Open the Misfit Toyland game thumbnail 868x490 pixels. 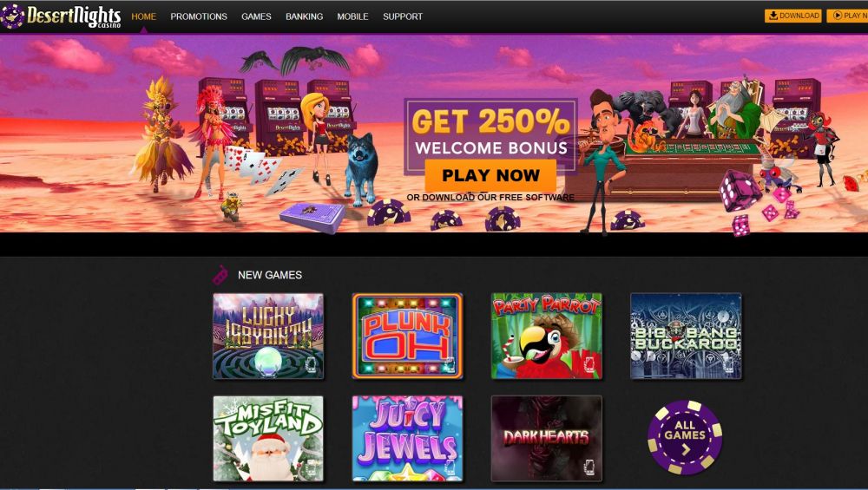pos(268,439)
